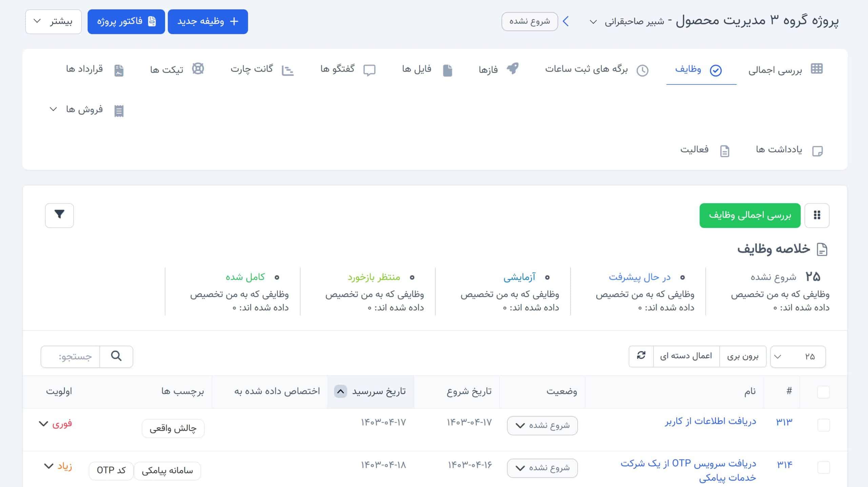Click the وظیفه جدید button
Viewport: 868px width, 487px height.
(208, 21)
